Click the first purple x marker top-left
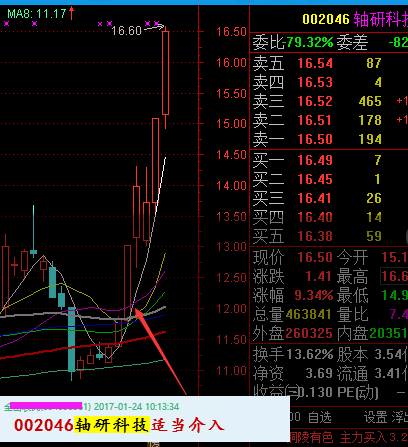408x447 pixels. 6,23
